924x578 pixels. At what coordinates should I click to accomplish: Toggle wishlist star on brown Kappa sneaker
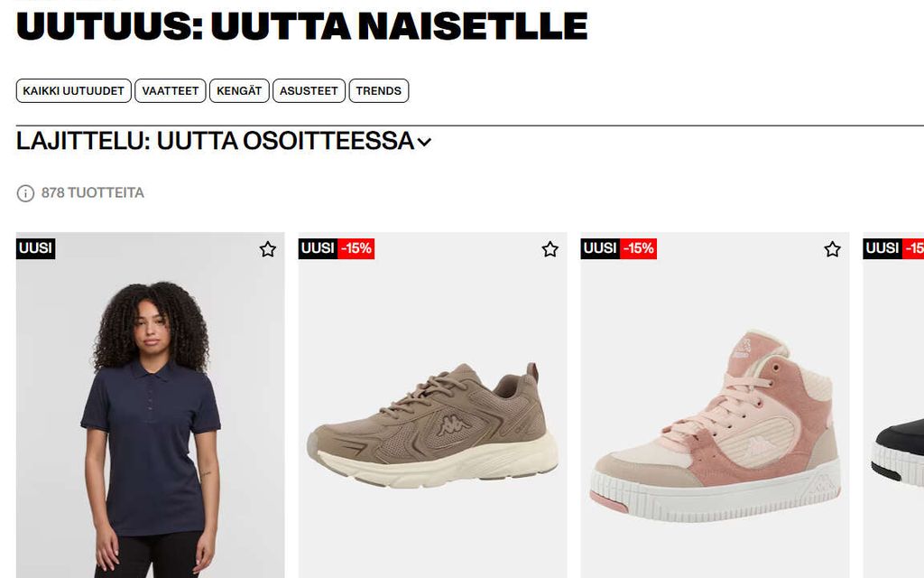[x=550, y=249]
